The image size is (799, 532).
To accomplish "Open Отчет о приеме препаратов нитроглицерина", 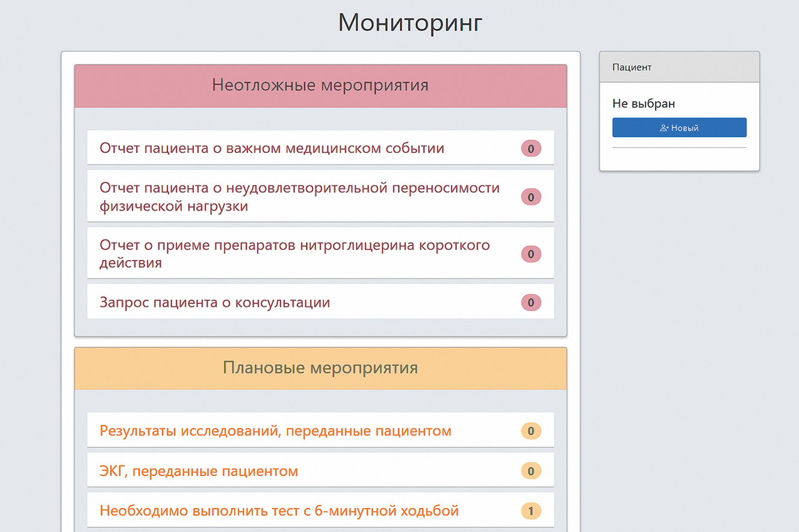I will pyautogui.click(x=294, y=254).
